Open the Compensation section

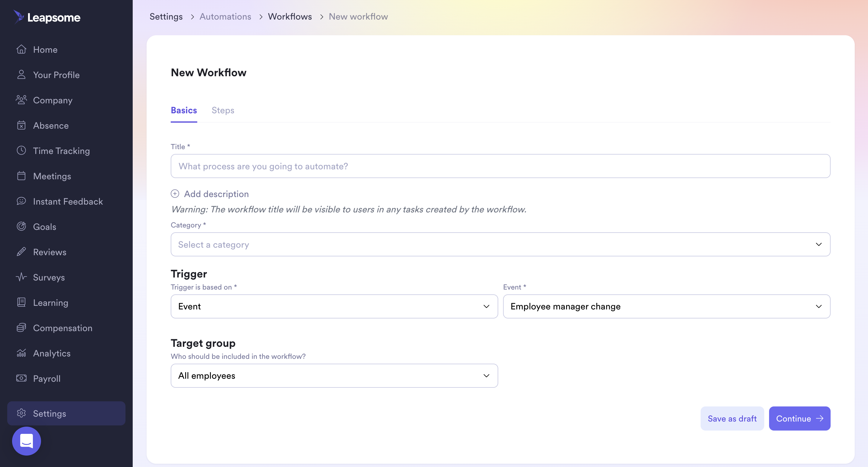point(66,328)
